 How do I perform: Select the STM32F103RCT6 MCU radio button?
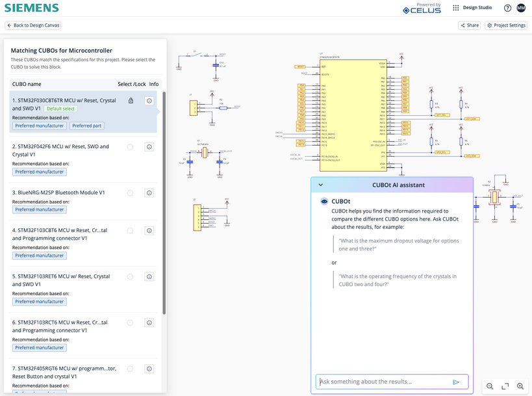pos(130,323)
